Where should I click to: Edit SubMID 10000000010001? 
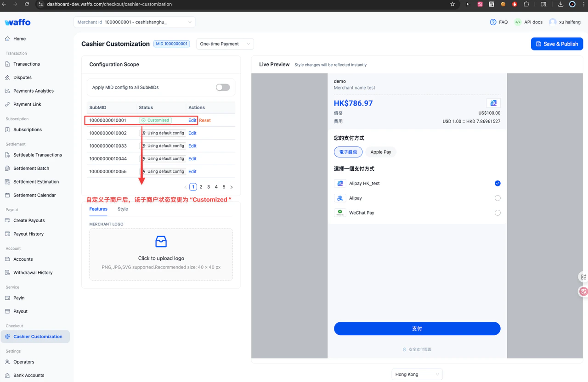coord(192,120)
